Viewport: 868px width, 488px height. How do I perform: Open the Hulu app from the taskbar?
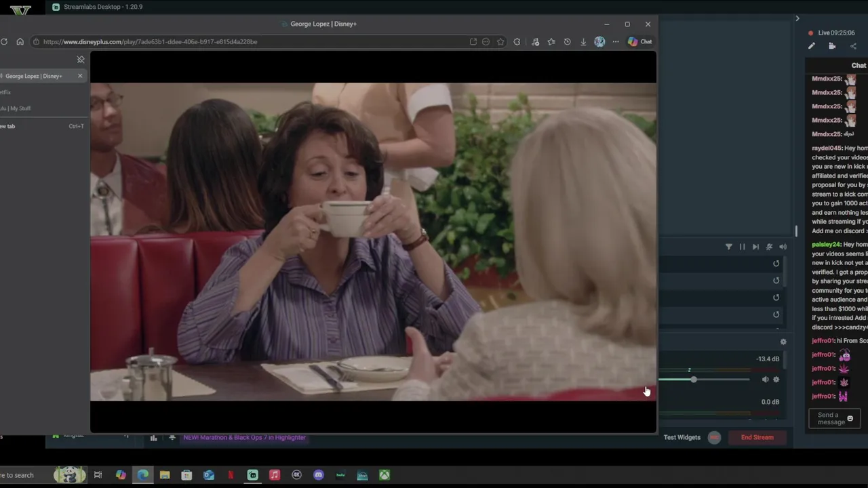340,475
